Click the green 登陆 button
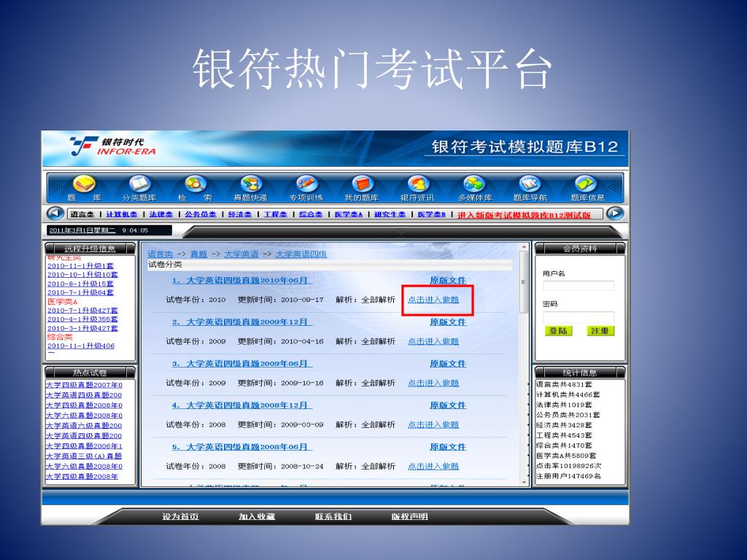 point(558,331)
